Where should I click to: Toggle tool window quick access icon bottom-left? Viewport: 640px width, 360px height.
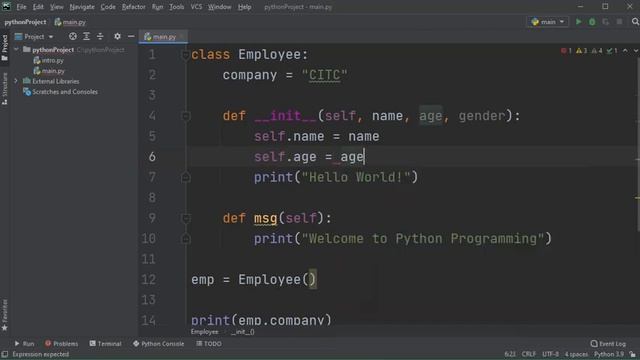4,354
